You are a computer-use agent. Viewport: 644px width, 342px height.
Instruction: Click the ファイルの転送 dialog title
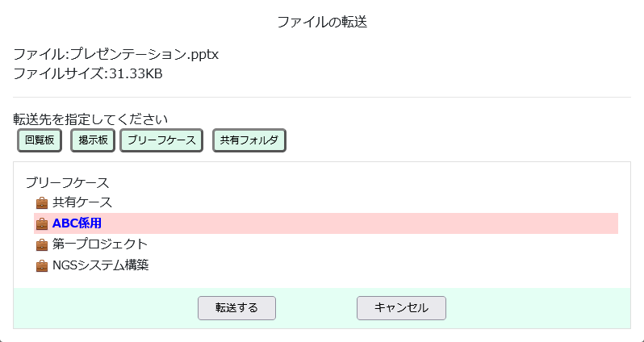(322, 22)
